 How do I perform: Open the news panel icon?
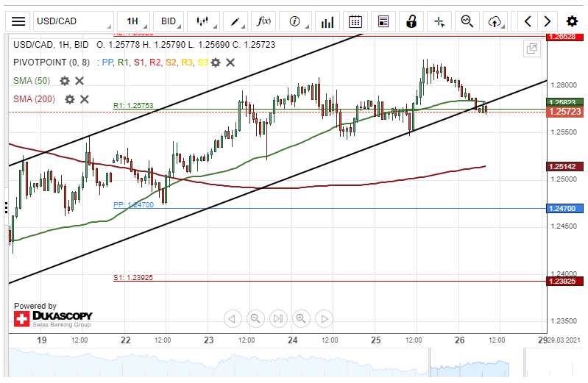[x=383, y=21]
